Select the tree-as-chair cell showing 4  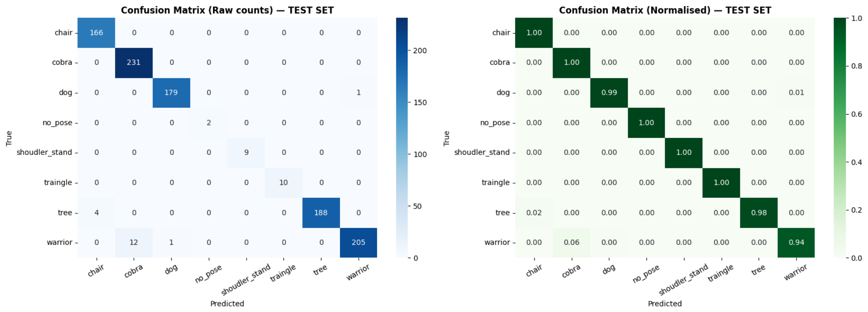pyautogui.click(x=96, y=213)
